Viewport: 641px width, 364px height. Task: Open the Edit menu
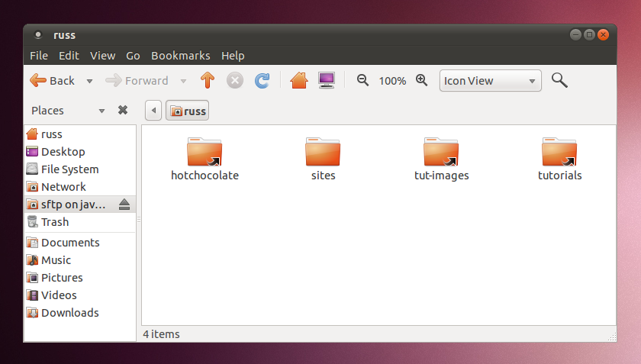[x=69, y=56]
